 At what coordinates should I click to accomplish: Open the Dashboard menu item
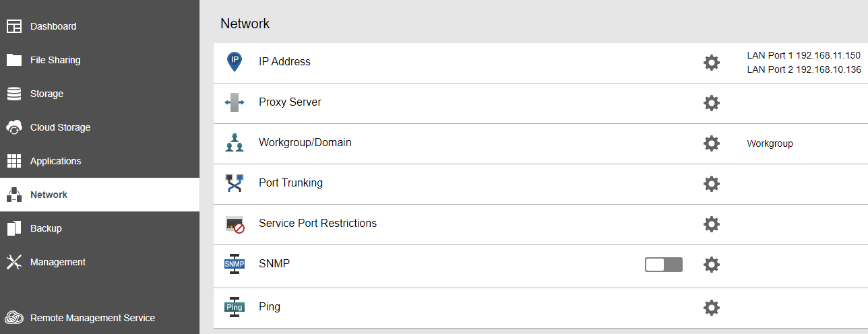click(x=53, y=26)
